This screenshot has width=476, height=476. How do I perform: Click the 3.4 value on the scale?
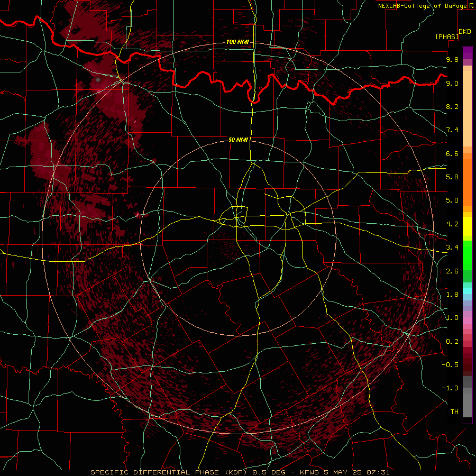tap(452, 248)
